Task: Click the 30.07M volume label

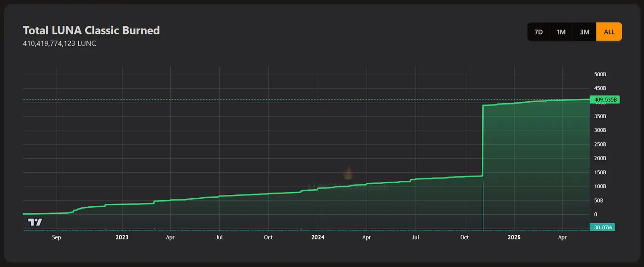Action: tap(603, 227)
